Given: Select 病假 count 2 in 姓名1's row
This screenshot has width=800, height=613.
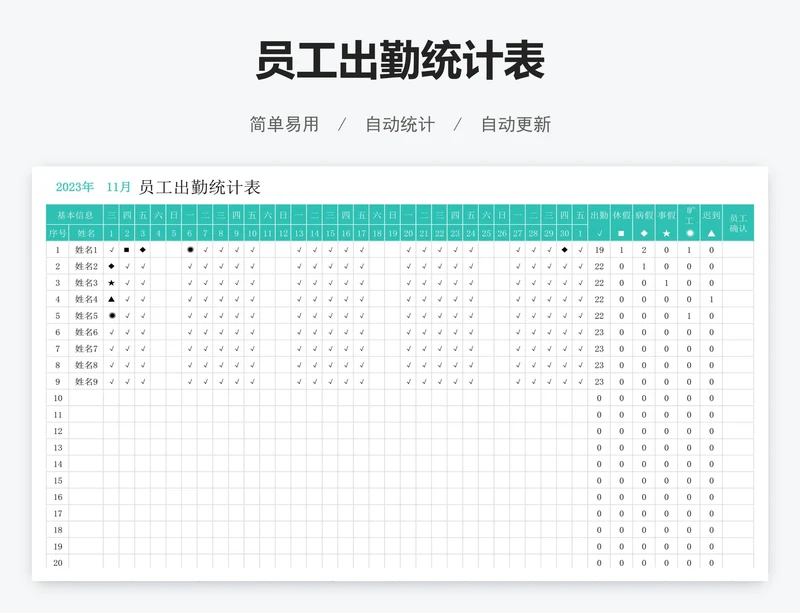Looking at the screenshot, I should 644,250.
